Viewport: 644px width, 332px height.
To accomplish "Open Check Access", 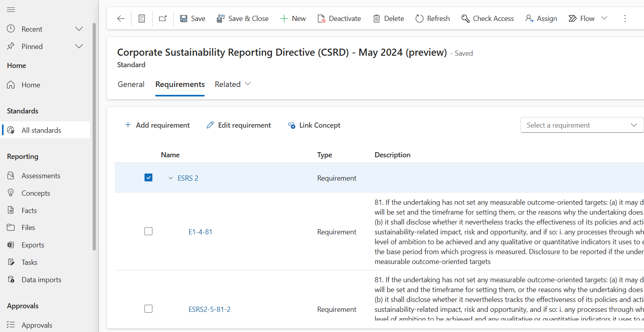I will (x=488, y=19).
